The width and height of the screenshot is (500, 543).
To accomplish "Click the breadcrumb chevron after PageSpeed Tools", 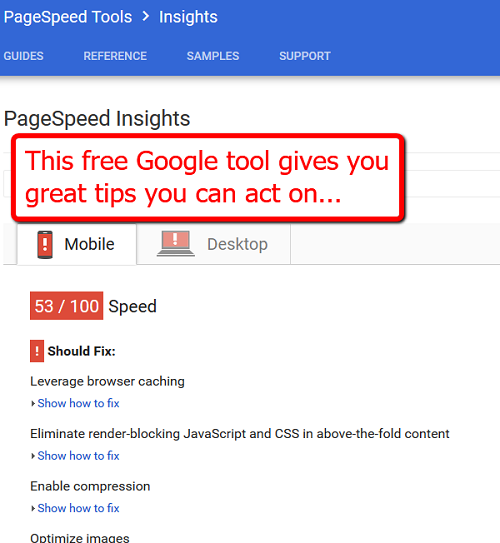I will (146, 16).
